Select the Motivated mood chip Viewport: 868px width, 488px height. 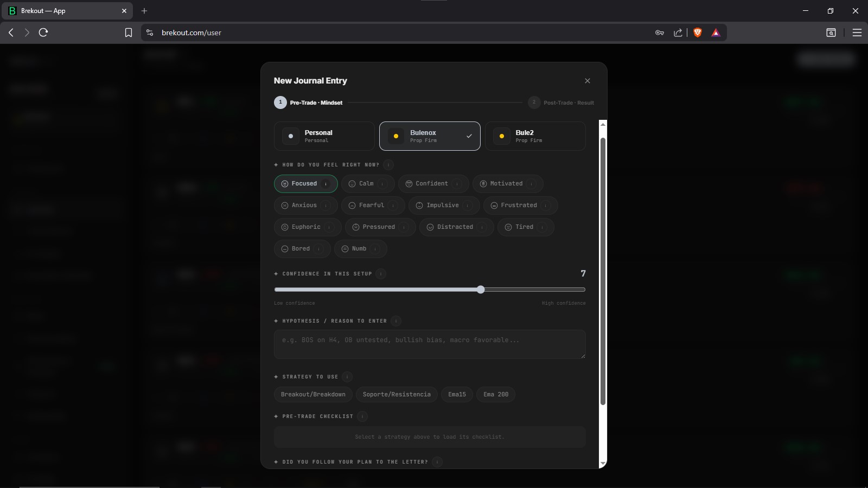(508, 184)
